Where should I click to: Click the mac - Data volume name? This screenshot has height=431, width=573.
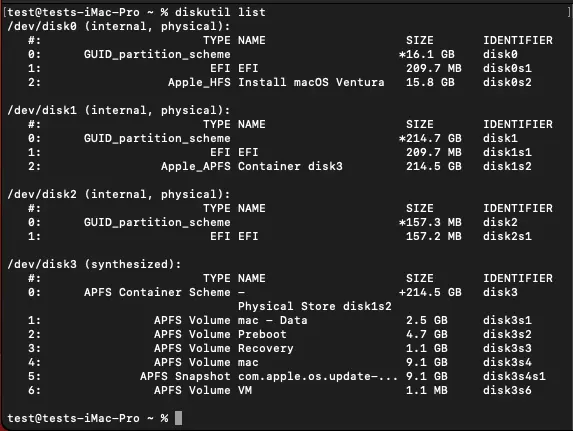[x=273, y=321]
